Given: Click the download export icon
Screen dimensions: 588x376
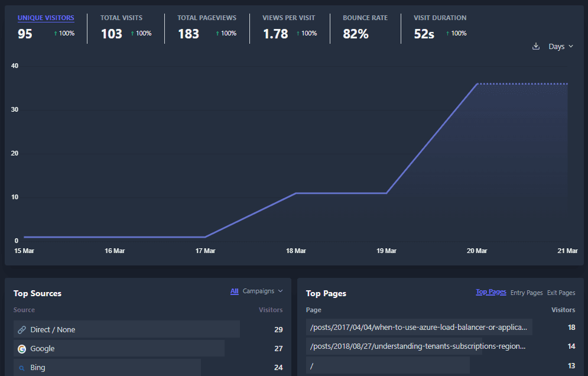Looking at the screenshot, I should pyautogui.click(x=536, y=47).
